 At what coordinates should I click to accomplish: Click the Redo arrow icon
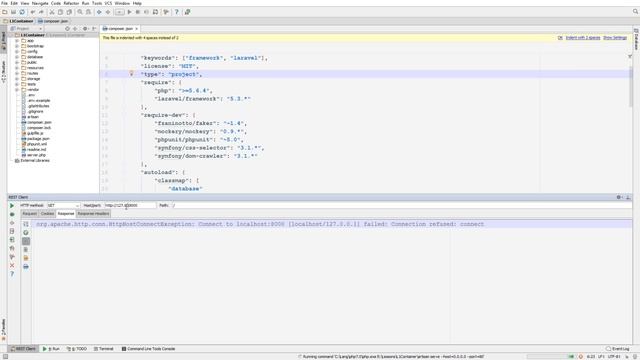coord(41,12)
